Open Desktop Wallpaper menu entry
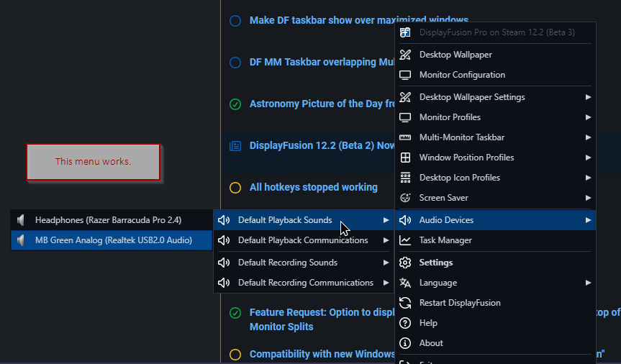 tap(495, 55)
